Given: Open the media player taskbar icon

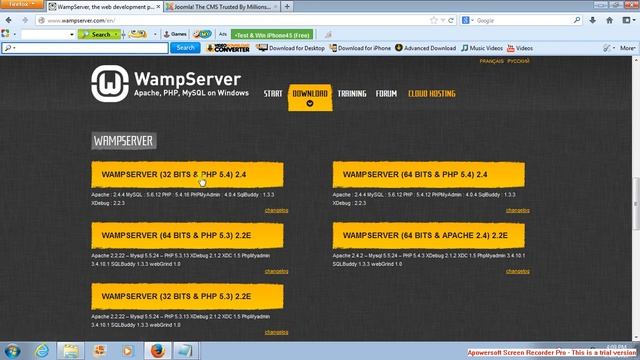Looking at the screenshot, I should tap(128, 351).
